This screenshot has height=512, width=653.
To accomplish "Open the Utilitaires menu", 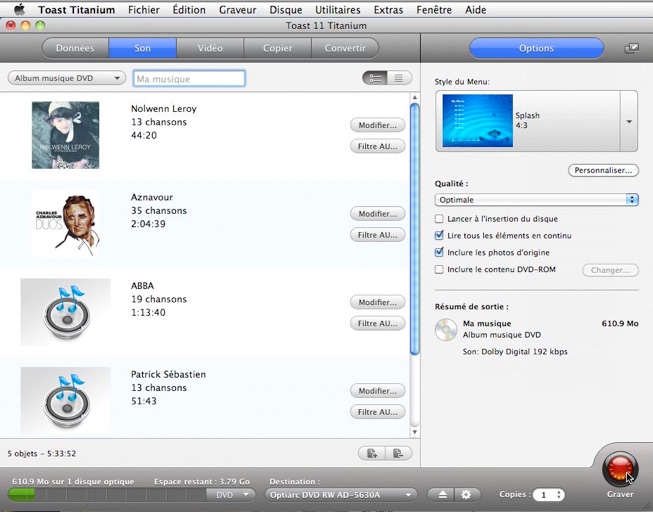I will click(x=338, y=10).
